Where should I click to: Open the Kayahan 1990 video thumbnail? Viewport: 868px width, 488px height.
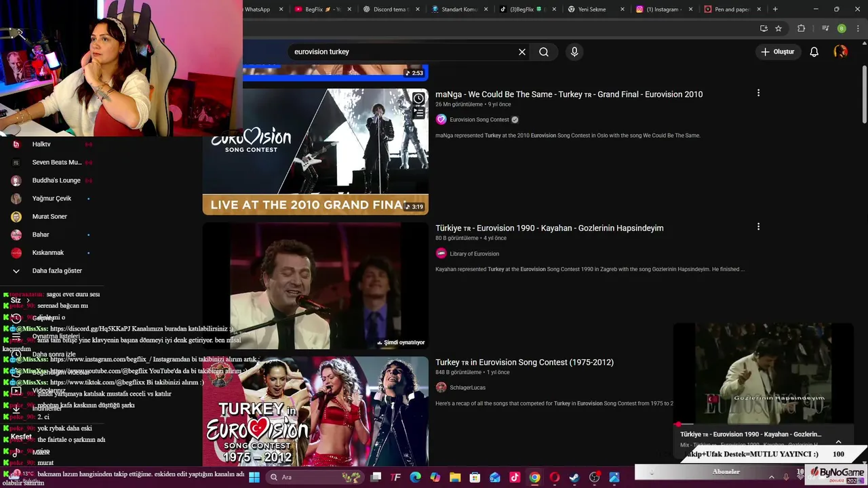[315, 285]
